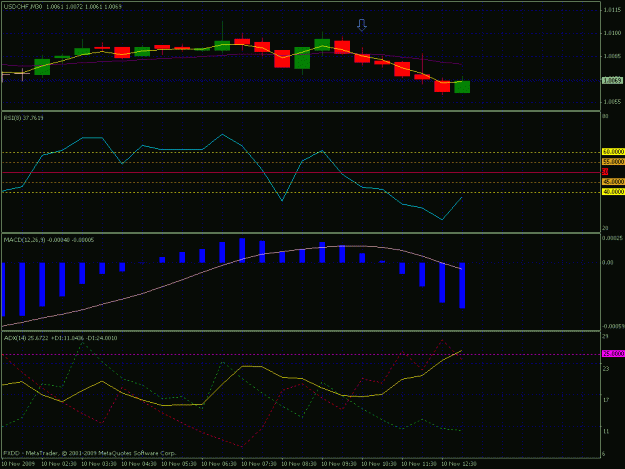This screenshot has height=469, width=625.
Task: Select the yellow 40.0000 RSI level label
Action: pos(613,192)
